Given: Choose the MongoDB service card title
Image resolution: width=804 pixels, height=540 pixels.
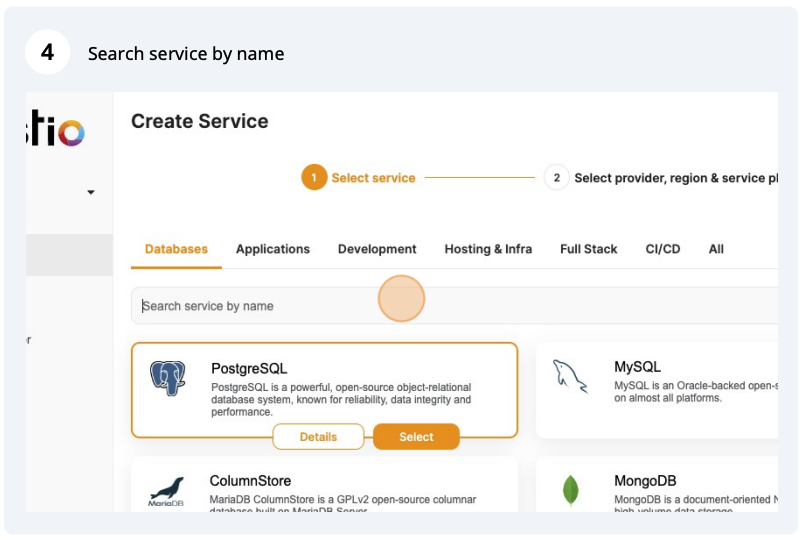Looking at the screenshot, I should [x=645, y=481].
